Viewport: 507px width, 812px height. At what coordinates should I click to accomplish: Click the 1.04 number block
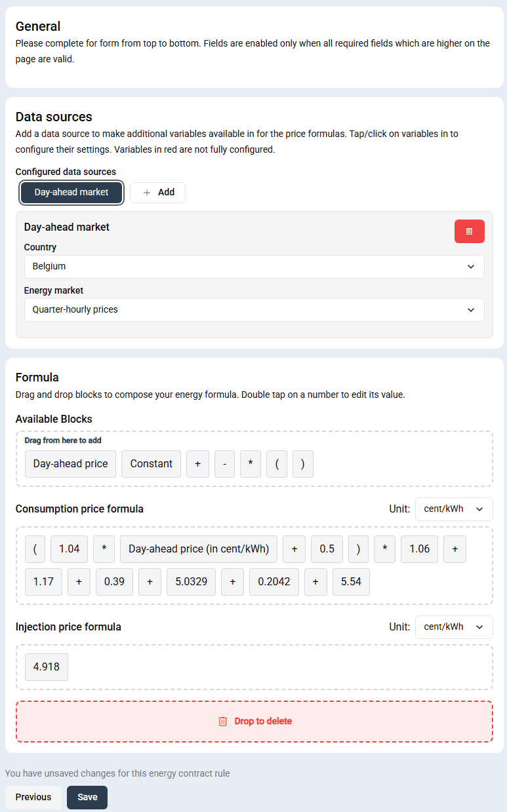[68, 549]
